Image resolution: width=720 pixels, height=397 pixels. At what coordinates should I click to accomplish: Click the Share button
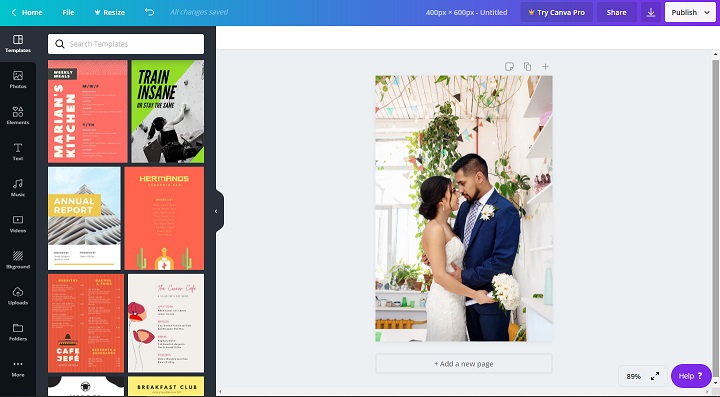(616, 12)
